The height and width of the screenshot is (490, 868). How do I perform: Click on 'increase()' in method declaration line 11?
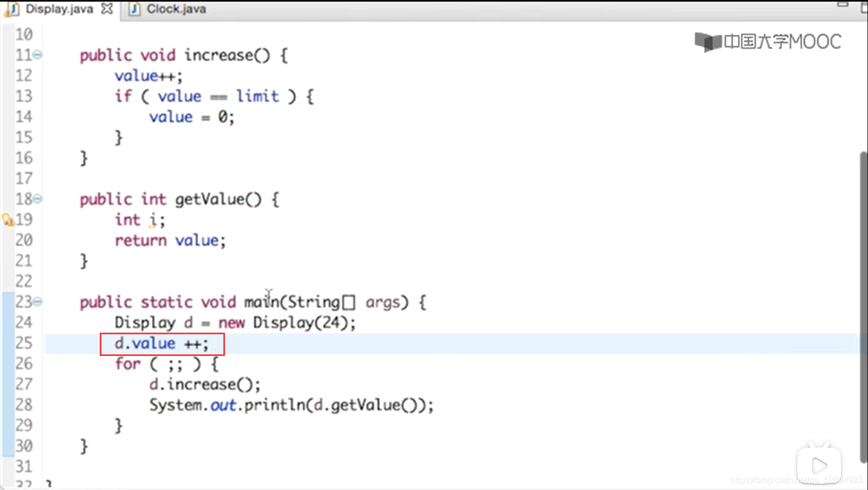click(x=227, y=55)
